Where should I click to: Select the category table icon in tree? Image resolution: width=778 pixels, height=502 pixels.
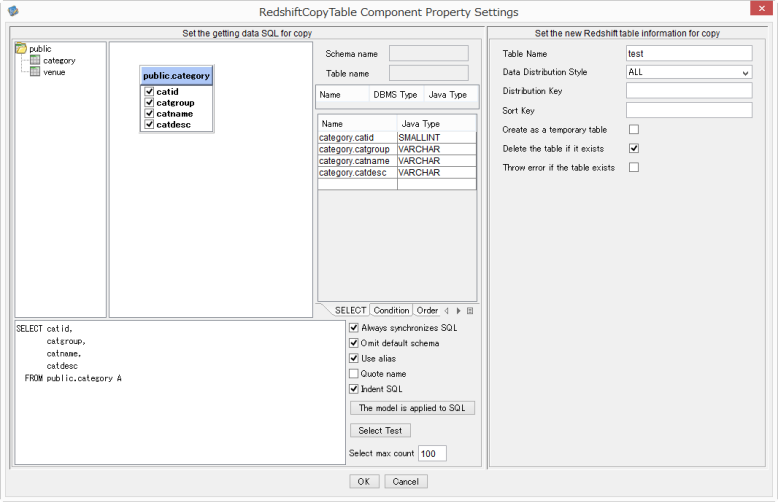coord(35,60)
